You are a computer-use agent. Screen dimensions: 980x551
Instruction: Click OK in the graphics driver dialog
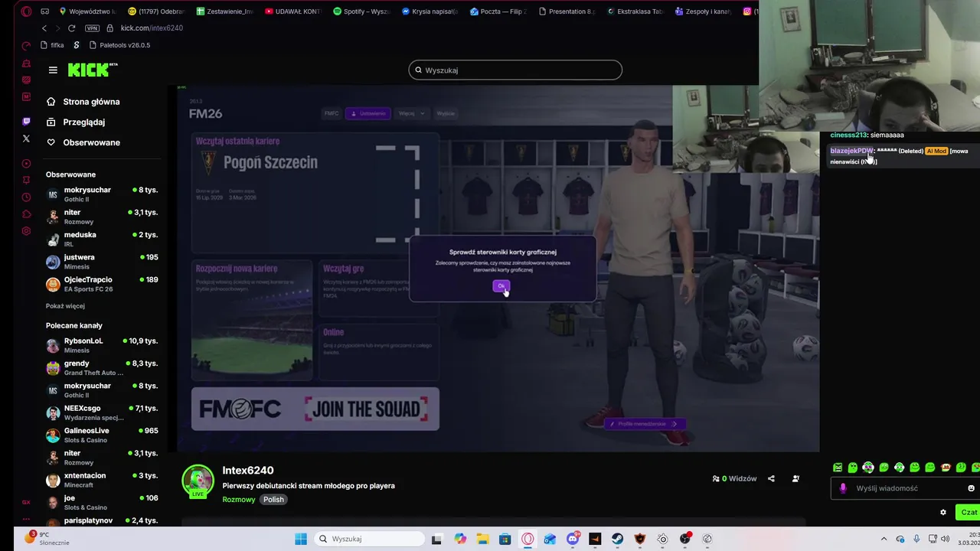[501, 286]
